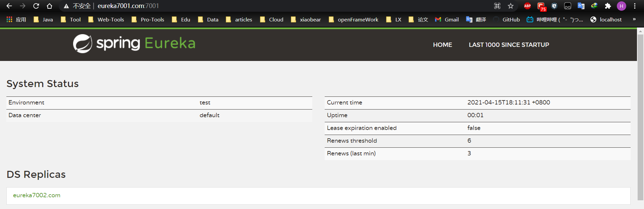Show hidden bookmarks via the » chevron
This screenshot has height=209, width=644.
tap(634, 19)
